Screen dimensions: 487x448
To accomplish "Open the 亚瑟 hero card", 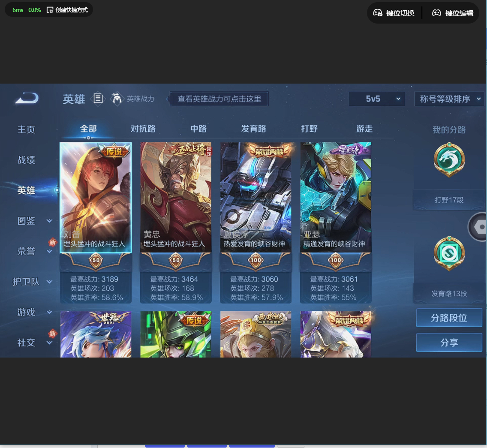I will pyautogui.click(x=336, y=198).
